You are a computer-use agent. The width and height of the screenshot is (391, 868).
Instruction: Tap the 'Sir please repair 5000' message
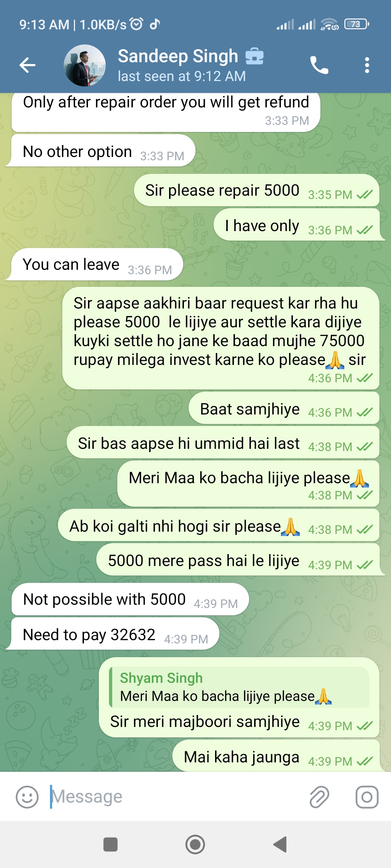pyautogui.click(x=257, y=190)
